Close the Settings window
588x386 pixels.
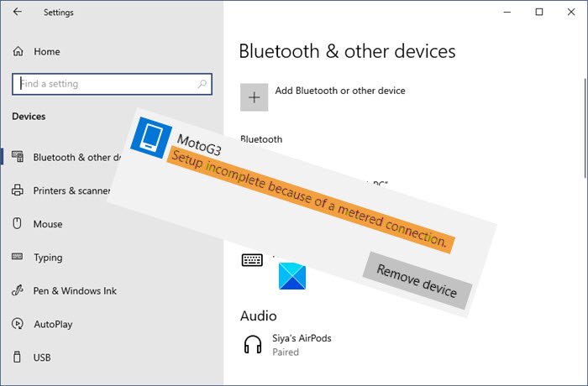571,12
